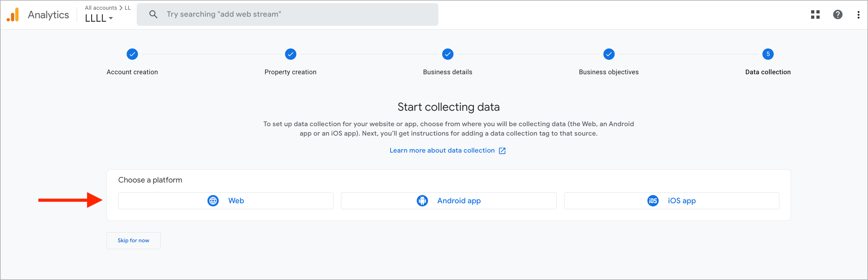The image size is (868, 280).
Task: Click the Account creation step label
Action: coord(132,72)
